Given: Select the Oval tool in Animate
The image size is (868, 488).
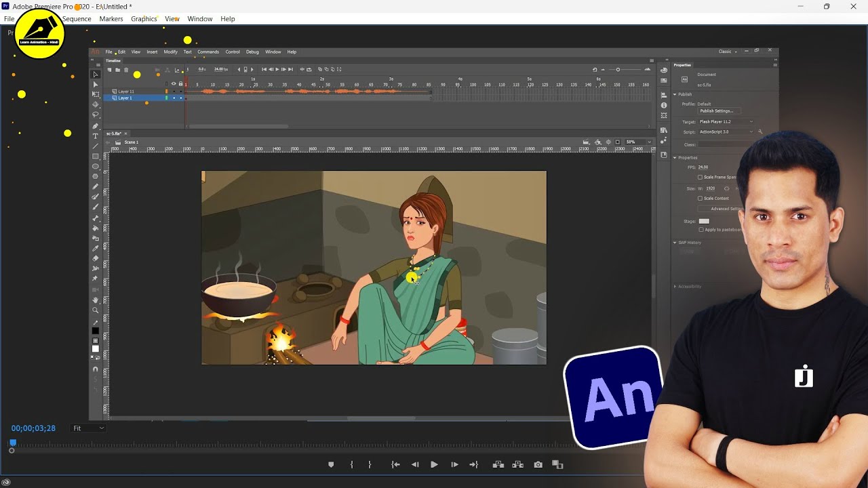Looking at the screenshot, I should click(x=96, y=166).
